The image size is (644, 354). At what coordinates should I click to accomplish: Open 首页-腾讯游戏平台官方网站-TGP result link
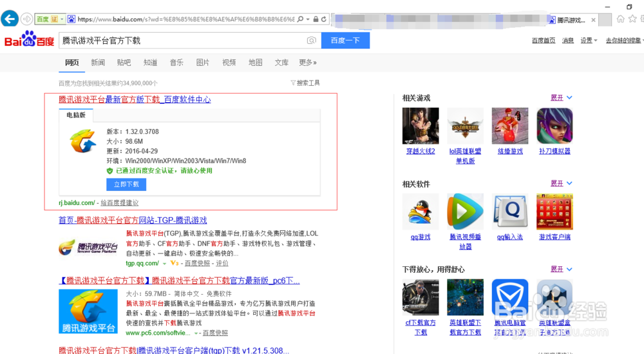pos(133,221)
